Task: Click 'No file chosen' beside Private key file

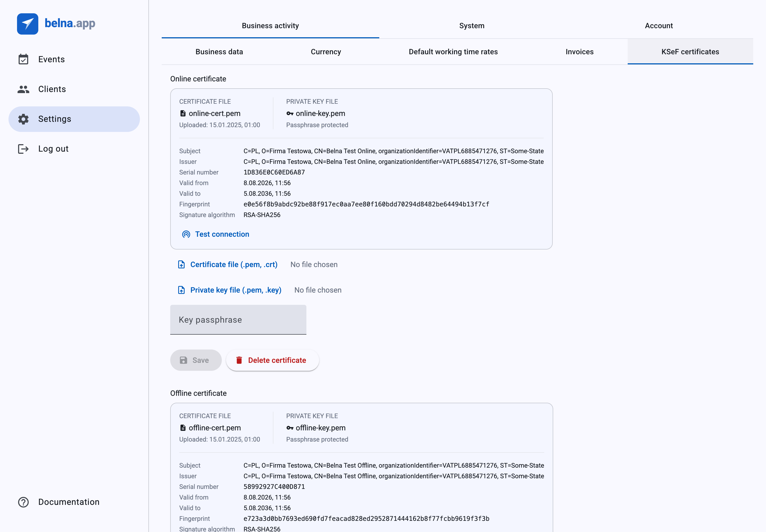Action: pyautogui.click(x=318, y=290)
